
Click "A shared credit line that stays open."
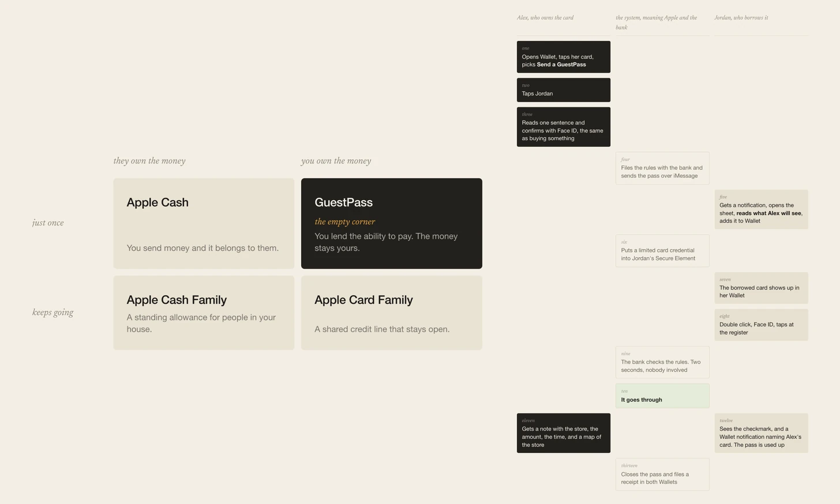382,329
